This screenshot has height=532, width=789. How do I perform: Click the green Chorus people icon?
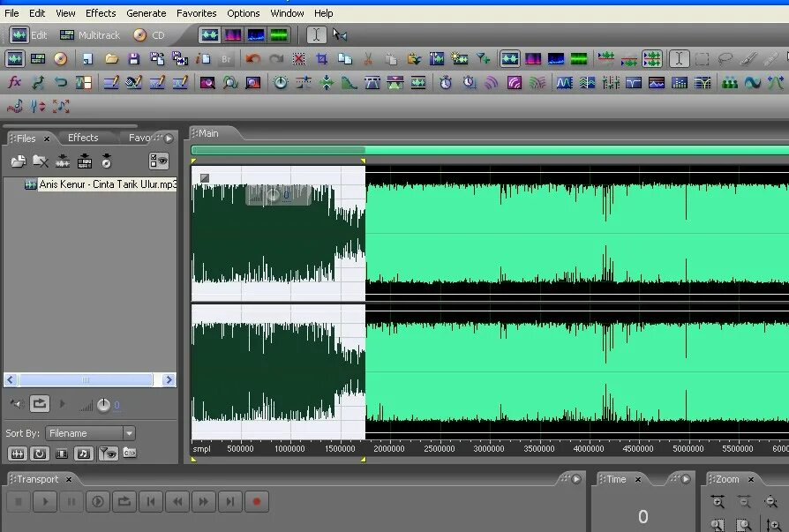tap(730, 82)
